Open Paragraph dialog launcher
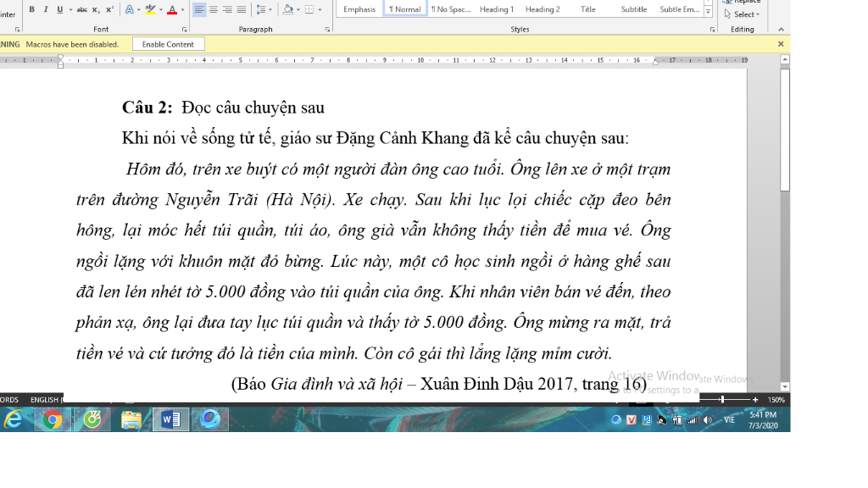868x488 pixels. click(327, 30)
